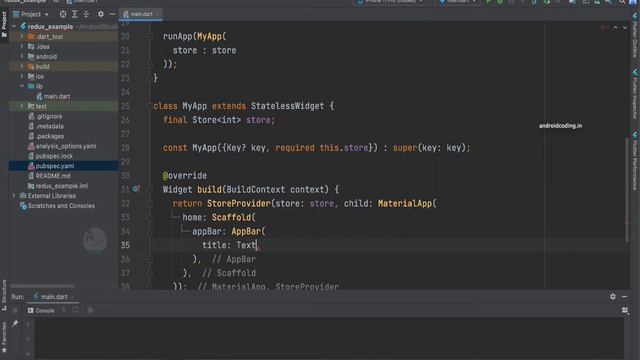Click the editor vertical scrollbar
The height and width of the screenshot is (360, 640).
(627, 190)
